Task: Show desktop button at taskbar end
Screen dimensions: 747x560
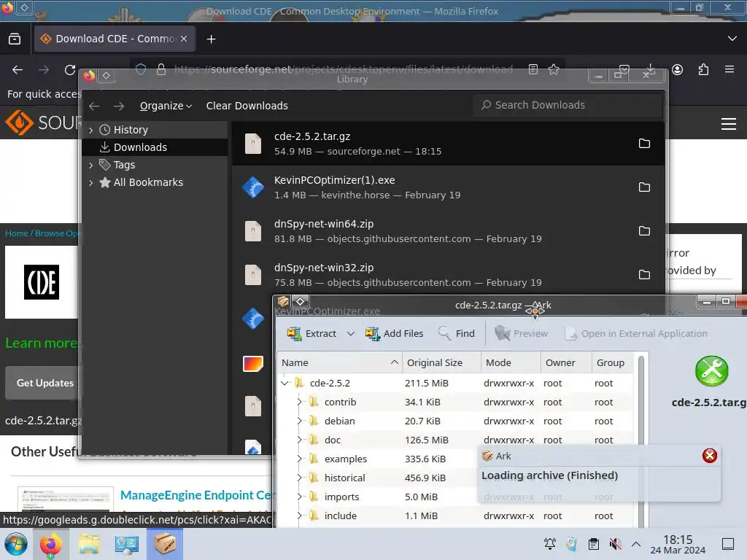Action: pos(727,544)
